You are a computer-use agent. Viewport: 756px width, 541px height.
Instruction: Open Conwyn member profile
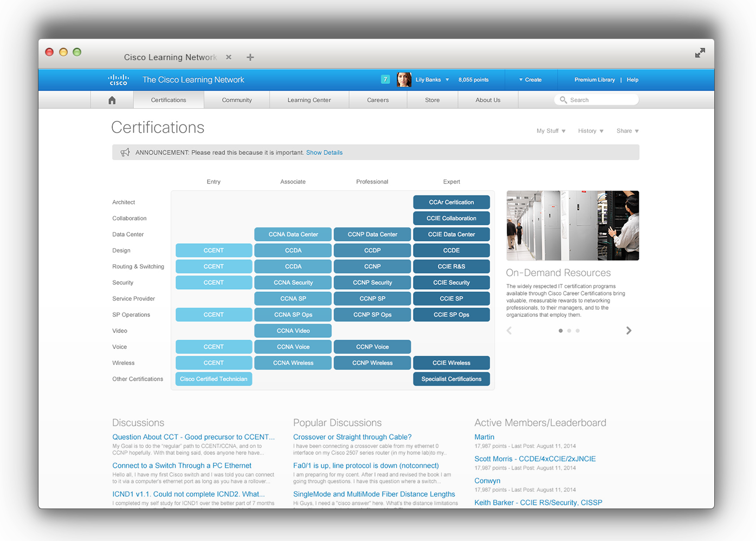click(x=487, y=481)
